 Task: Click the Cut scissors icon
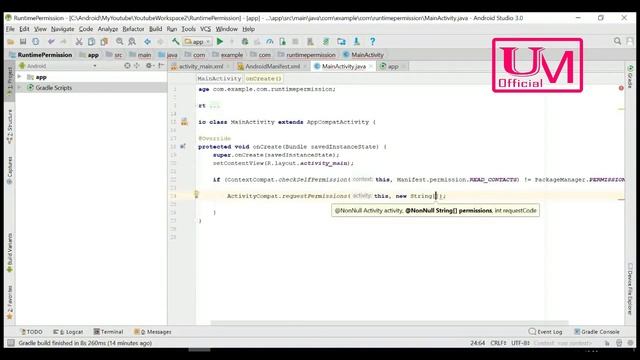pyautogui.click(x=79, y=42)
